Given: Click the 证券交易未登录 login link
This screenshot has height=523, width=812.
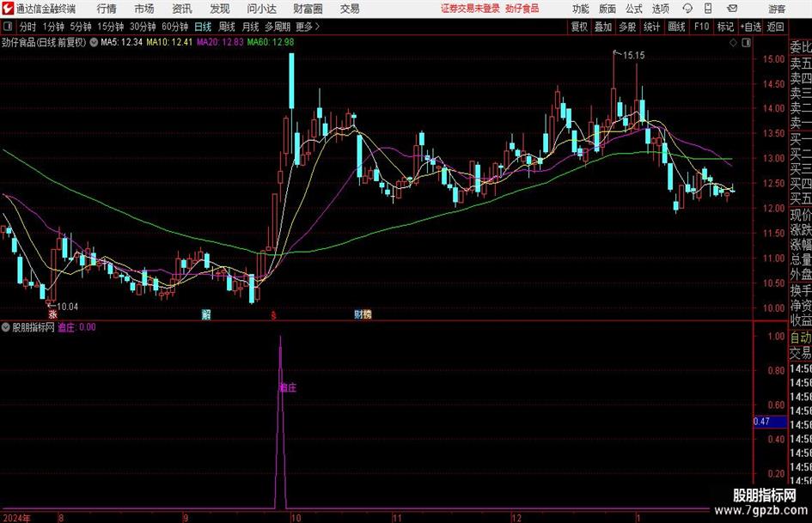Looking at the screenshot, I should click(x=470, y=9).
